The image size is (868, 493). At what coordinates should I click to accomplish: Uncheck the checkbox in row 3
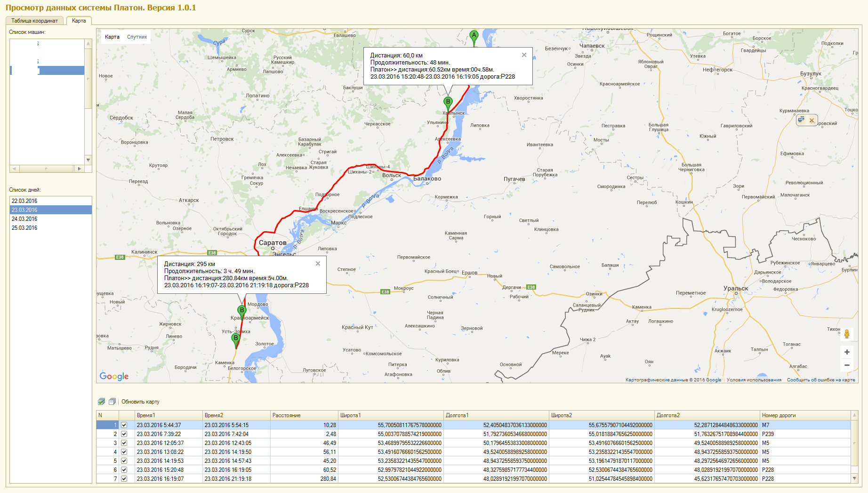(124, 443)
